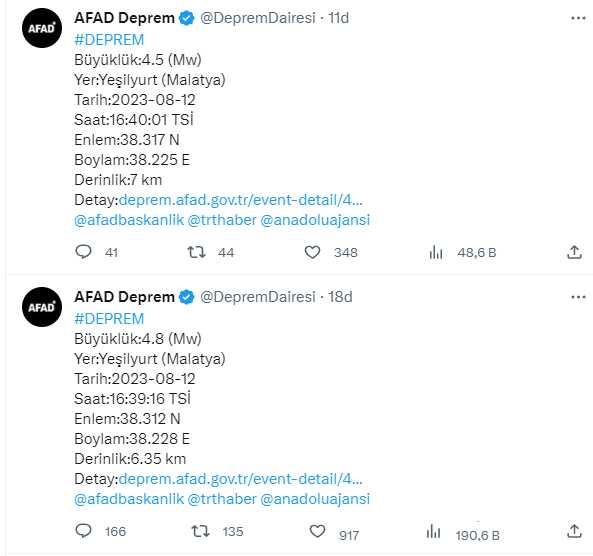Open the @DepremDairesi handle on 18d tweet
This screenshot has height=556, width=593.
[258, 297]
